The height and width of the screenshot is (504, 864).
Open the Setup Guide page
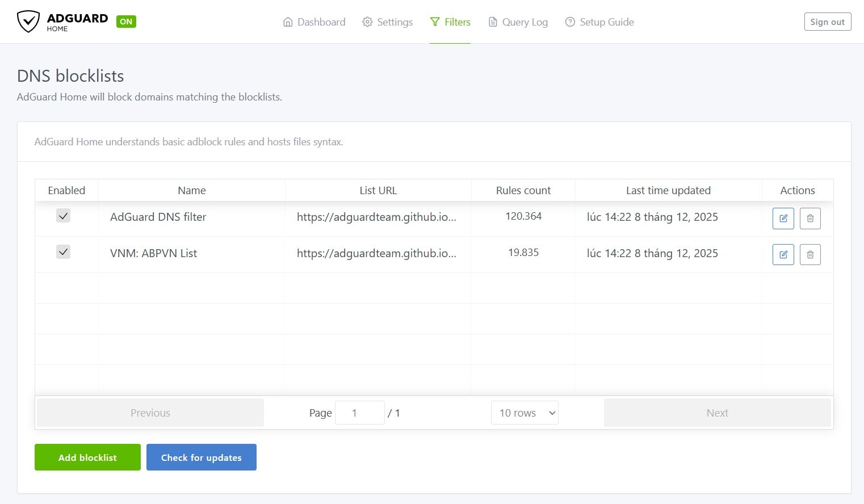click(599, 22)
